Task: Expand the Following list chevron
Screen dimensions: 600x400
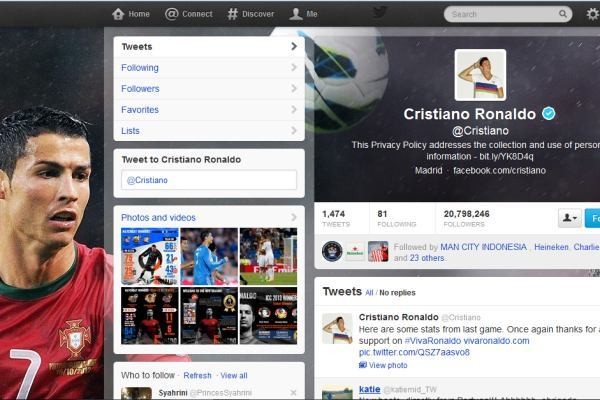Action: click(x=293, y=68)
